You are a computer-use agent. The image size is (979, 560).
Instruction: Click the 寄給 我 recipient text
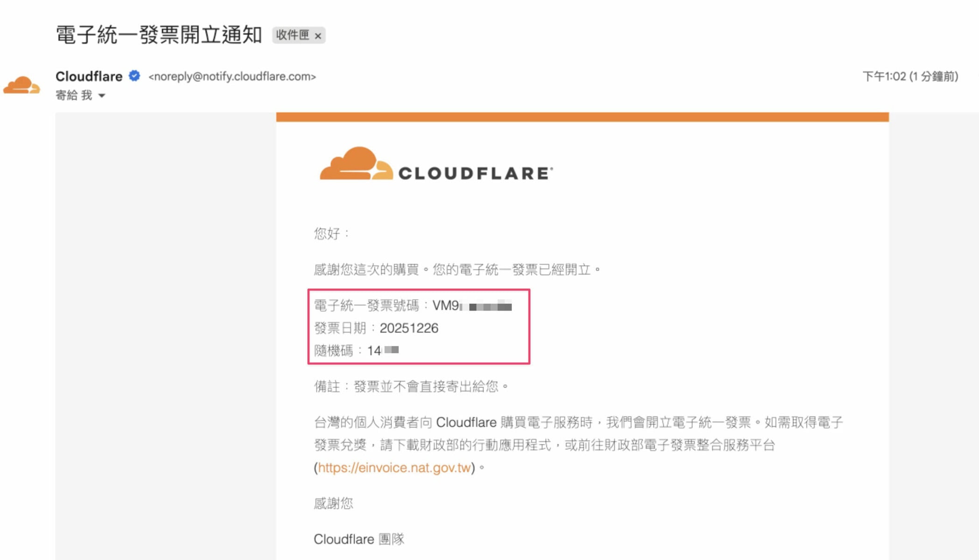click(x=74, y=96)
